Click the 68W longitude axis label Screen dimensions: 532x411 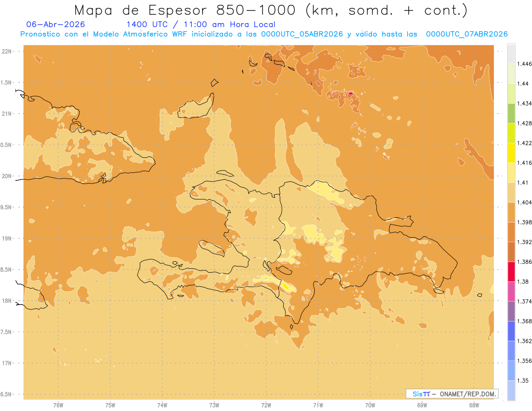474,405
